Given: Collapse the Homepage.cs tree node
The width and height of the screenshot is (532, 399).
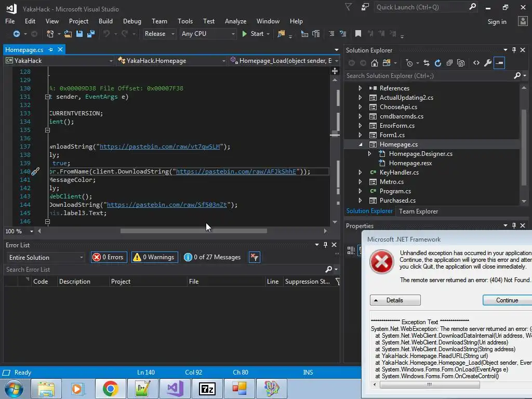Looking at the screenshot, I should 361,144.
